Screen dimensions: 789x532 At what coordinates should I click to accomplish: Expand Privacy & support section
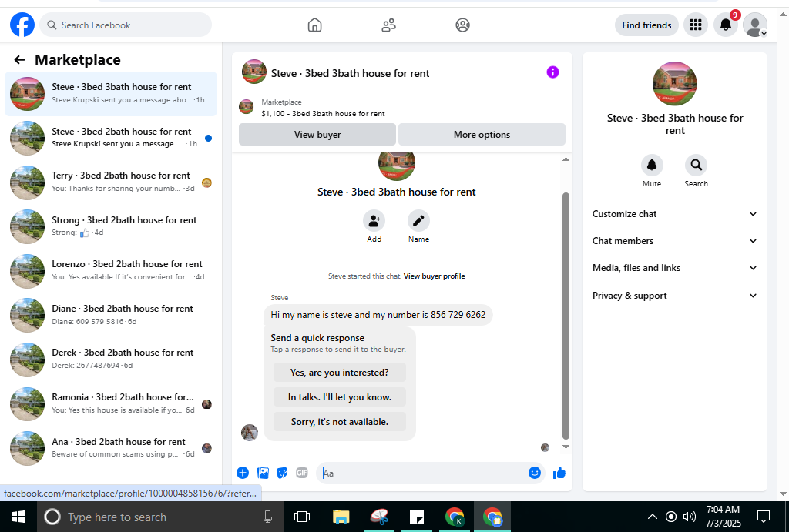tap(674, 296)
